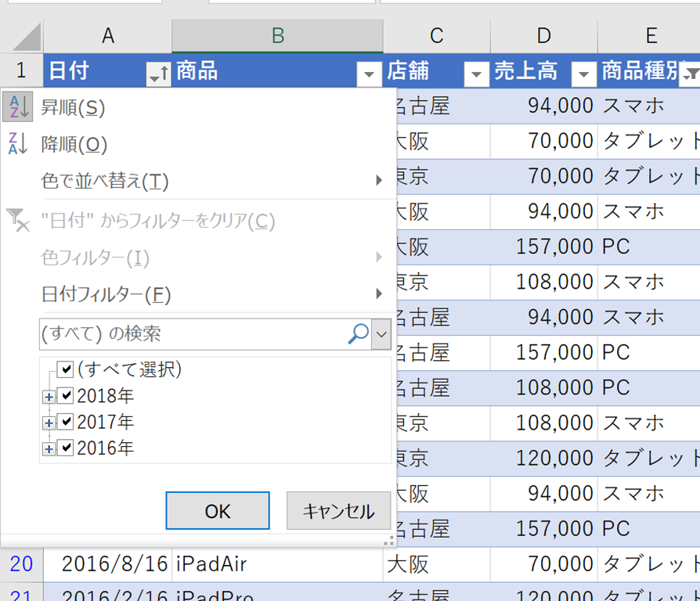This screenshot has height=601, width=700.
Task: Uncheck the 2017年 checkbox
Action: 67,423
